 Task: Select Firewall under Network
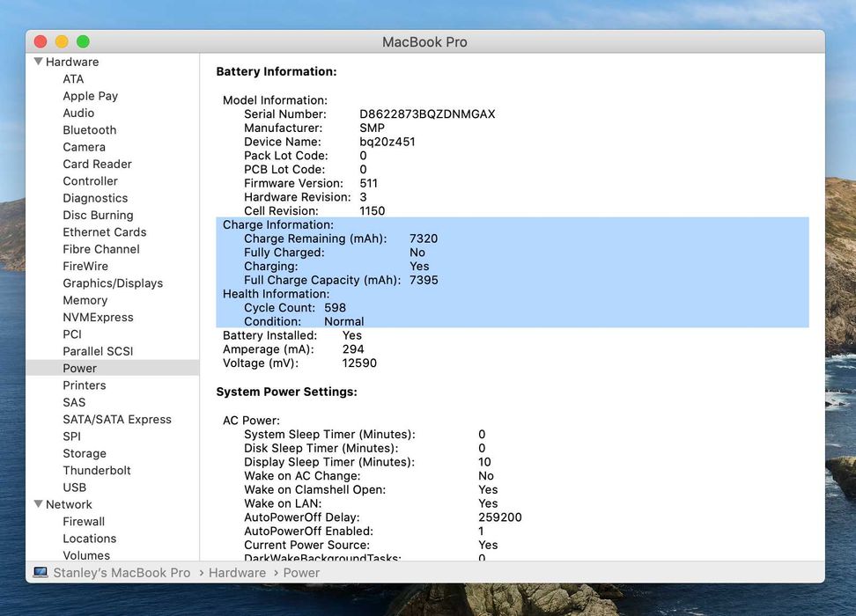coord(84,521)
